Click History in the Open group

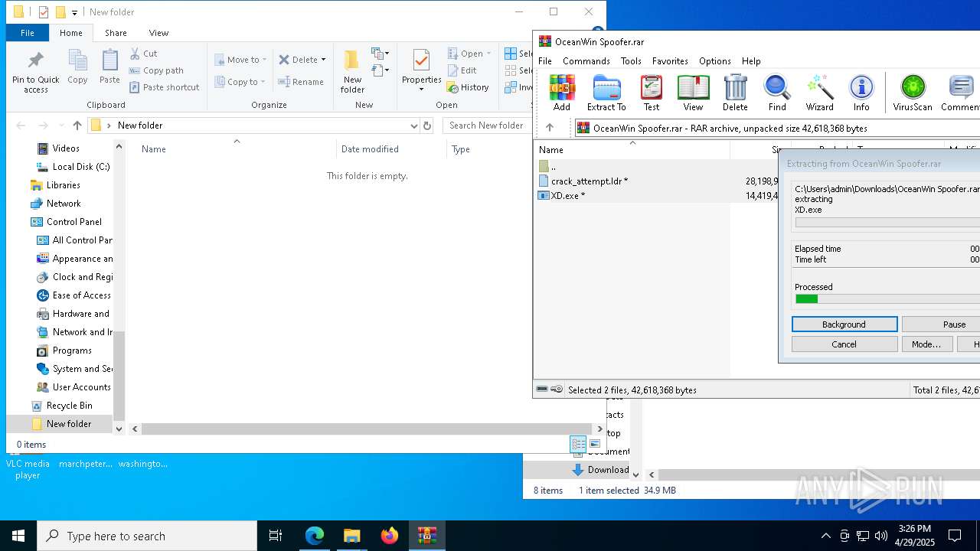pyautogui.click(x=468, y=87)
